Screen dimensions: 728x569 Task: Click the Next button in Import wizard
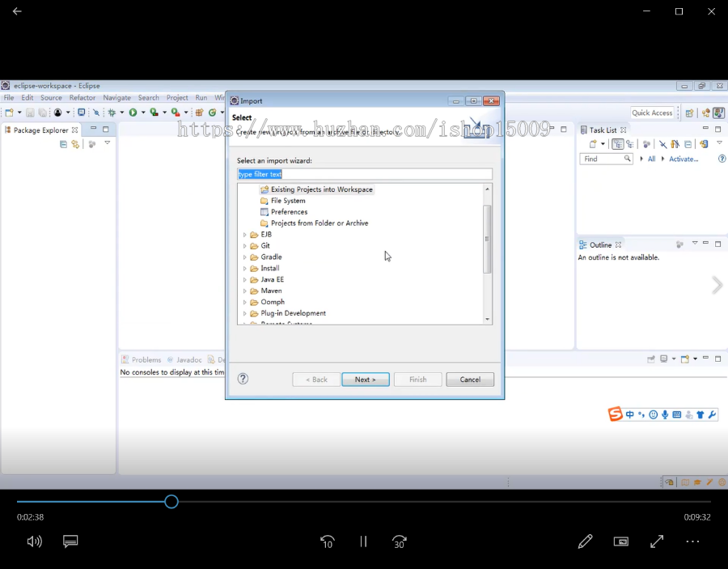pyautogui.click(x=365, y=380)
